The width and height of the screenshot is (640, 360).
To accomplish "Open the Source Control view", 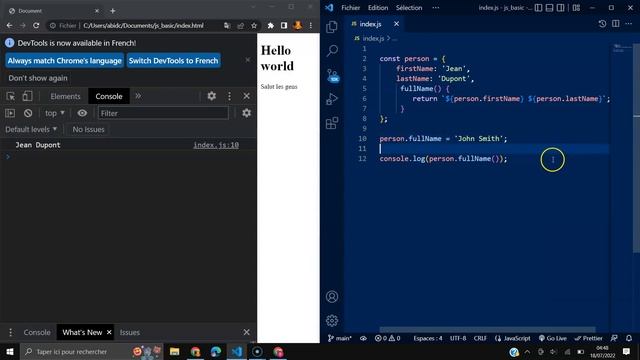I will click(332, 76).
